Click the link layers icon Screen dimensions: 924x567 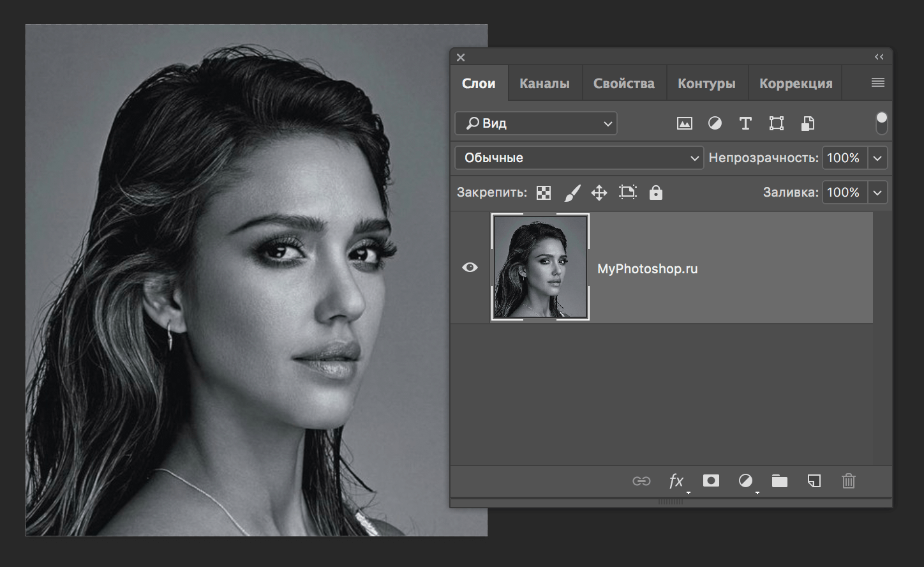click(x=642, y=481)
